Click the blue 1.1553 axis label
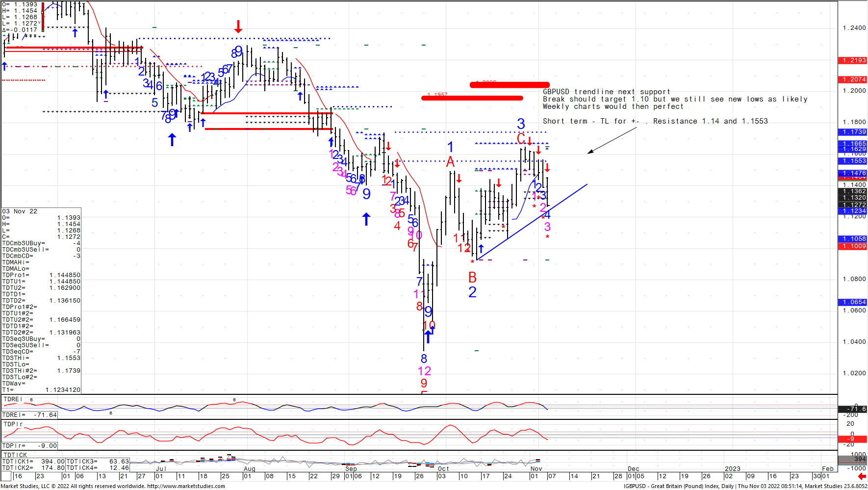The width and height of the screenshot is (868, 490). pyautogui.click(x=852, y=161)
